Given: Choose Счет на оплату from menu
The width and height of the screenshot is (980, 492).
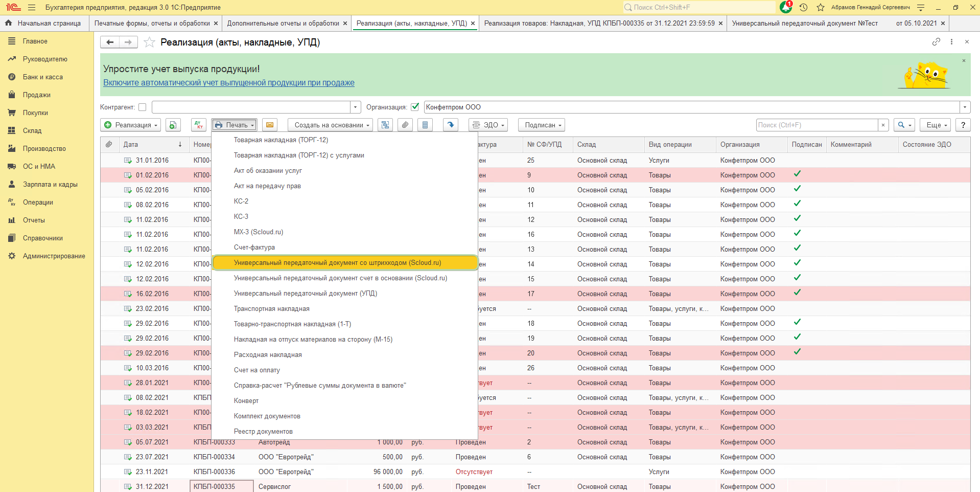Looking at the screenshot, I should pos(345,370).
